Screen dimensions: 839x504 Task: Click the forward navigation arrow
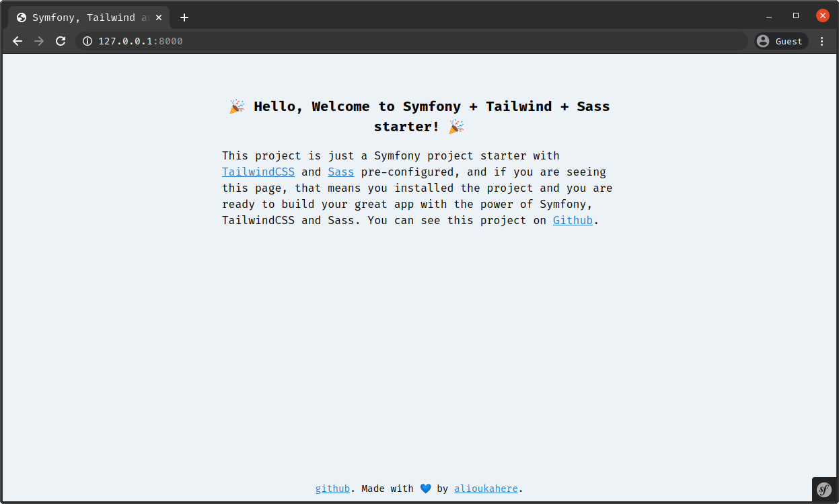coord(39,41)
